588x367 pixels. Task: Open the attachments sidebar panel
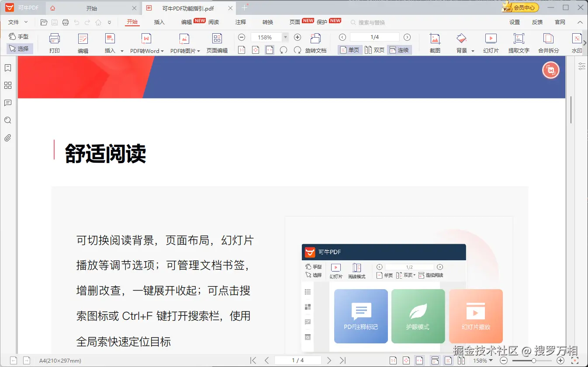tap(7, 138)
